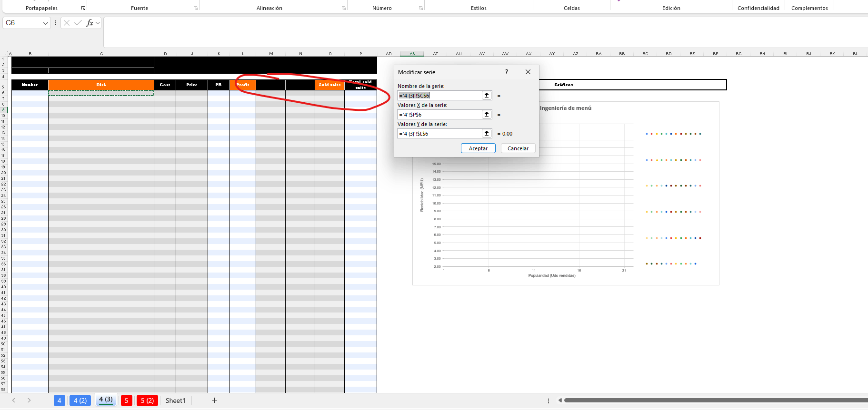Screen dimensions: 868x410
Task: Expand the Name Box dropdown
Action: click(x=46, y=23)
